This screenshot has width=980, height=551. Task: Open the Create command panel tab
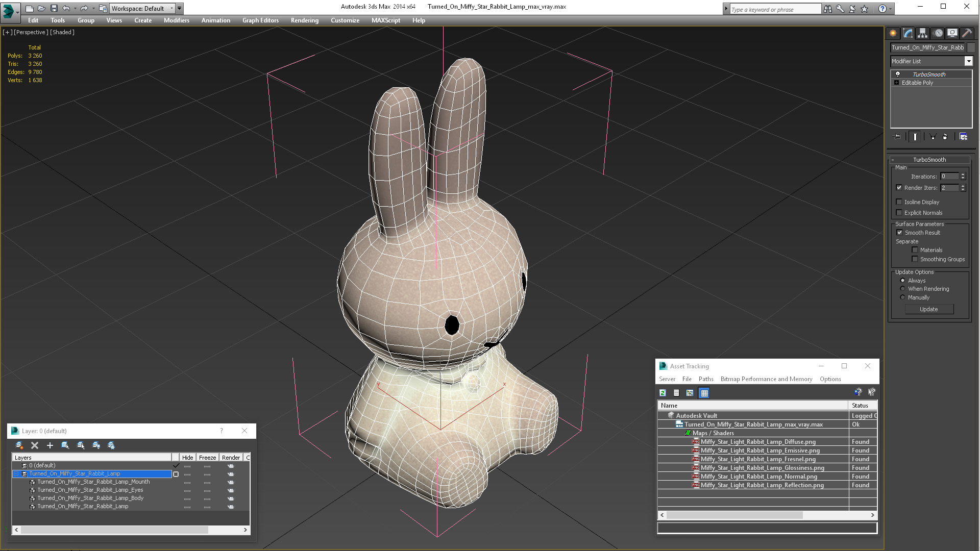893,33
